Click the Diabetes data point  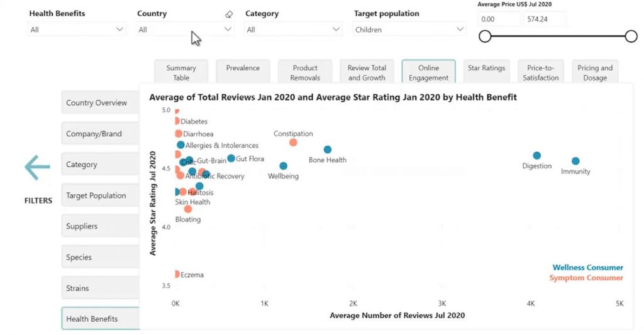coord(177,121)
